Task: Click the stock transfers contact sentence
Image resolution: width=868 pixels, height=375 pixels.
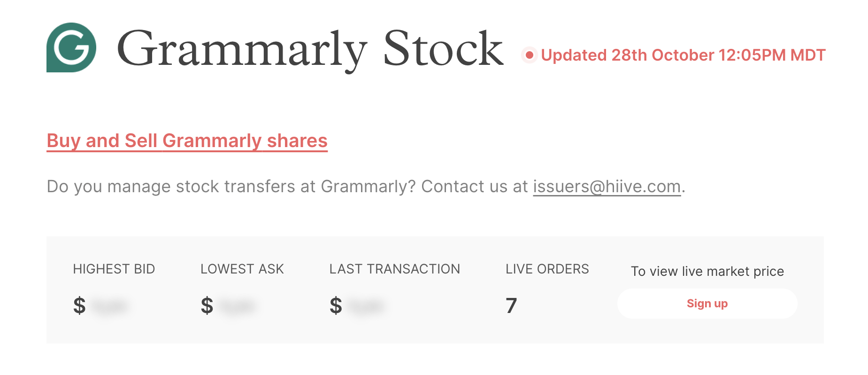Action: point(286,187)
